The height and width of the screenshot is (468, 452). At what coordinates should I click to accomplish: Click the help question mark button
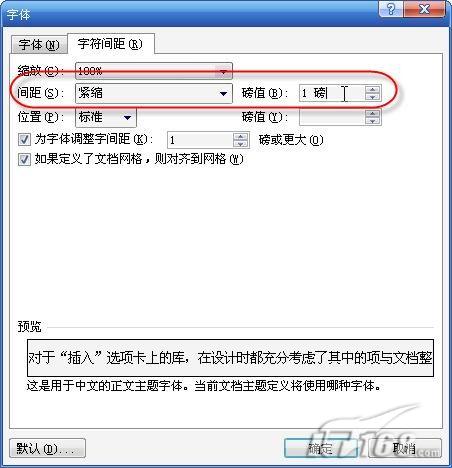coord(391,9)
